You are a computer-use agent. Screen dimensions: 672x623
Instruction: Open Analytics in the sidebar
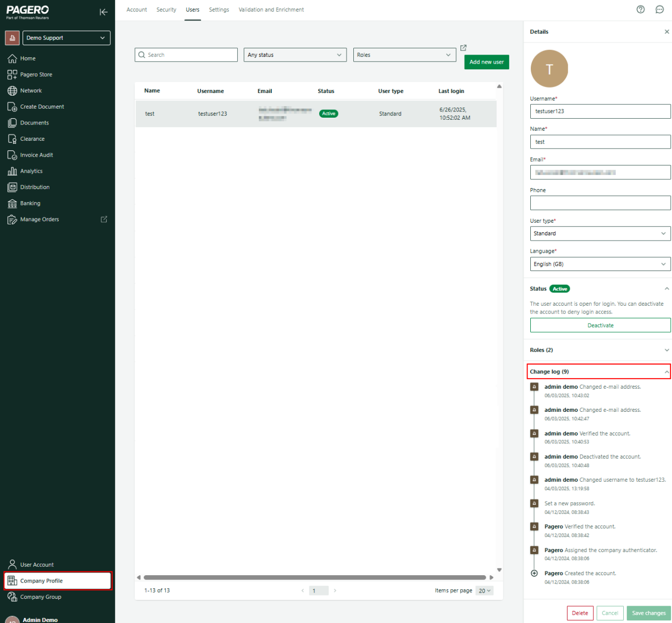pyautogui.click(x=31, y=171)
